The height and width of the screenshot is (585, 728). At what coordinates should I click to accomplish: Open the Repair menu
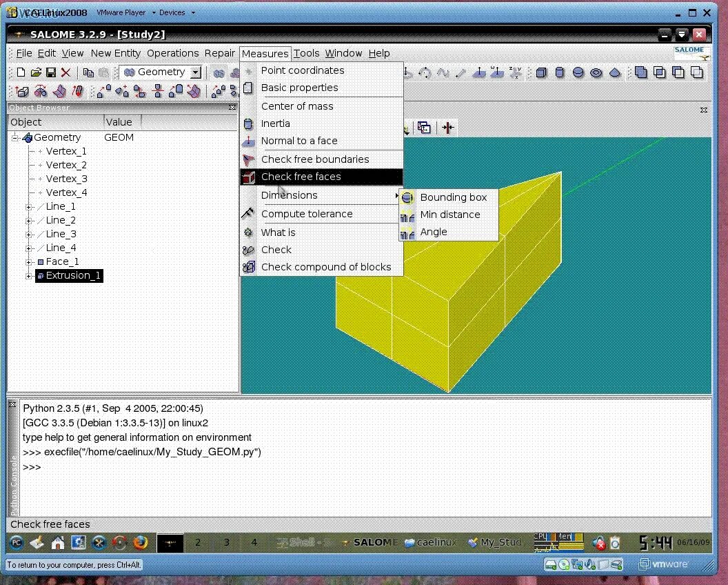pyautogui.click(x=220, y=53)
